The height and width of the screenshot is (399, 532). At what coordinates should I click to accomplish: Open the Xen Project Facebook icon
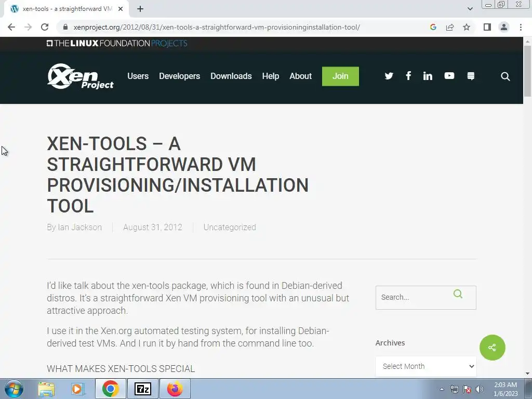tap(408, 76)
